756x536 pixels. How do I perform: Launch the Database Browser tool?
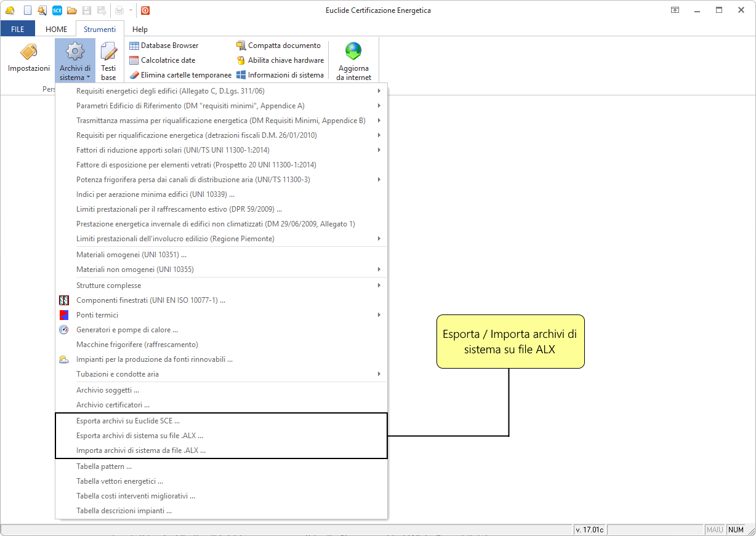tap(164, 46)
